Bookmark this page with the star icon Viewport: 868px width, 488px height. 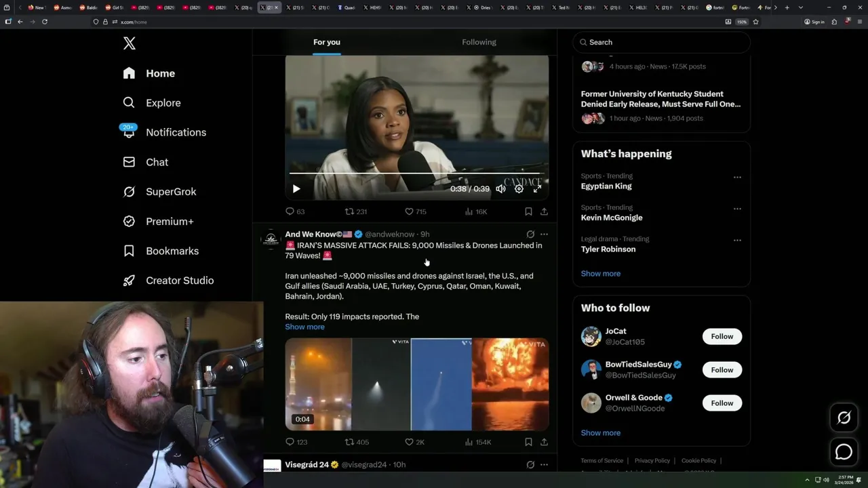pyautogui.click(x=755, y=22)
